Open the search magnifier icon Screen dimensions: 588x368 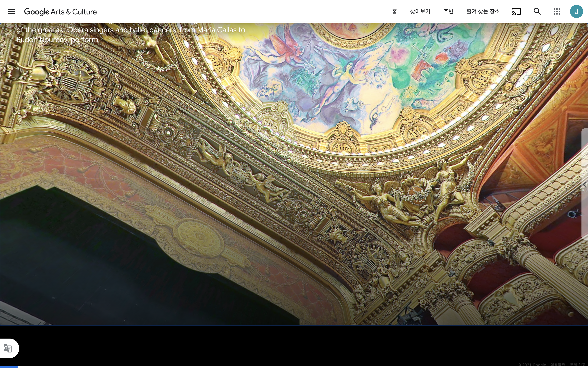537,11
